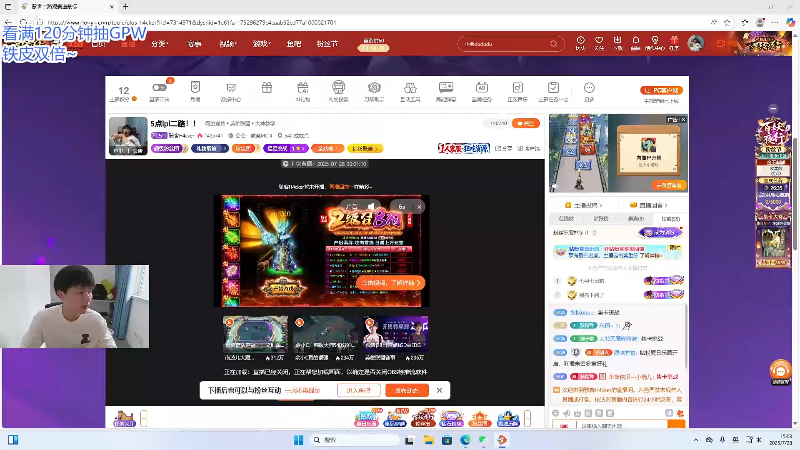Image resolution: width=800 pixels, height=450 pixels.
Task: Close the side advertisement panel
Action: click(683, 119)
